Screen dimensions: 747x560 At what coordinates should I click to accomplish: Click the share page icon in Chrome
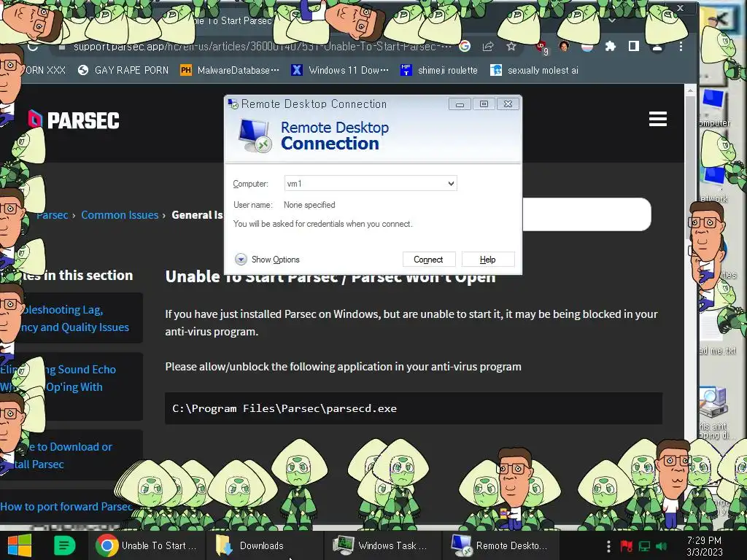(x=488, y=46)
